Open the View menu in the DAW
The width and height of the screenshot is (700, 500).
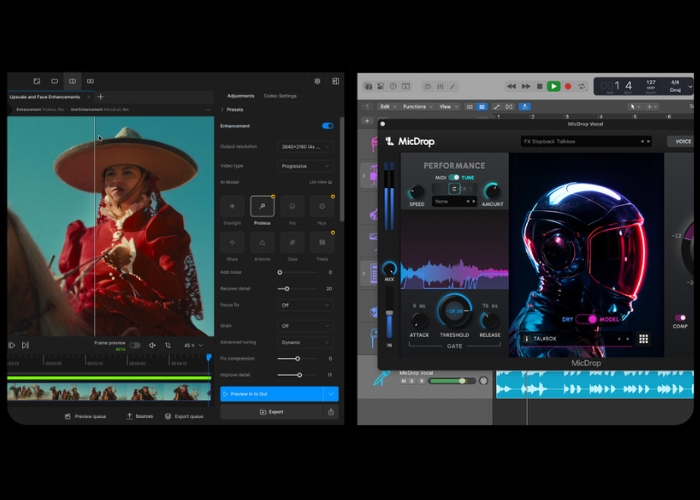coord(448,107)
